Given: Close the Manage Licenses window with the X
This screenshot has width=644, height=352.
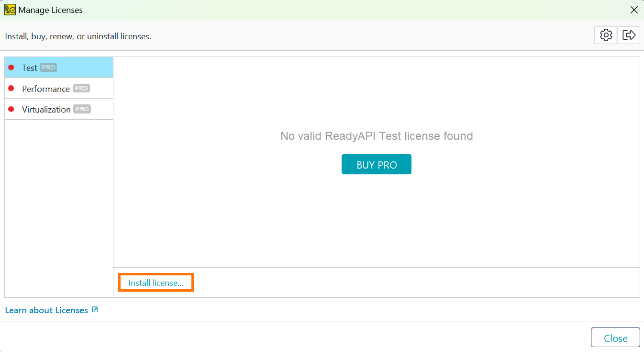Looking at the screenshot, I should (x=634, y=10).
